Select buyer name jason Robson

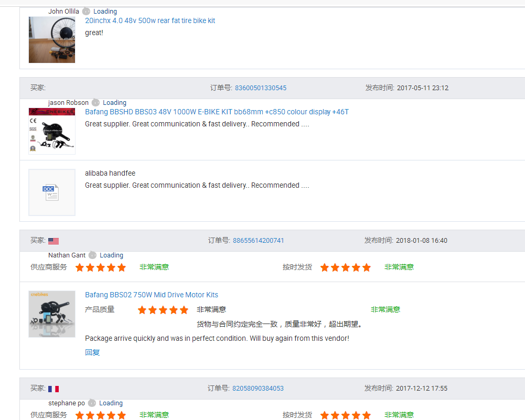[68, 103]
